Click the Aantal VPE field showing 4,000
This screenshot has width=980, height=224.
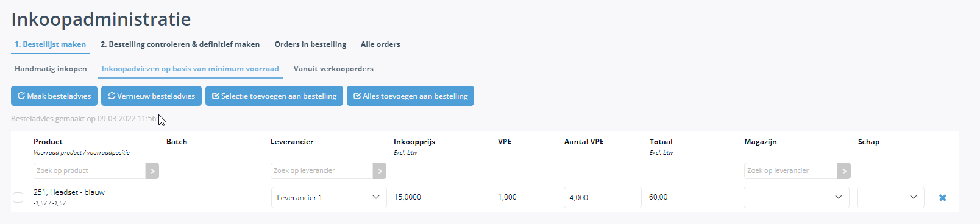click(x=603, y=197)
